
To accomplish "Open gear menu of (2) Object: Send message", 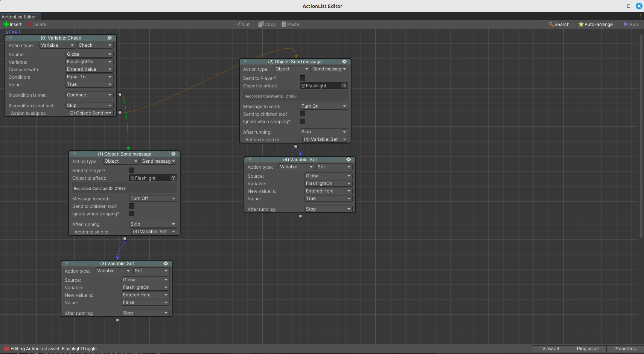I will pyautogui.click(x=344, y=62).
